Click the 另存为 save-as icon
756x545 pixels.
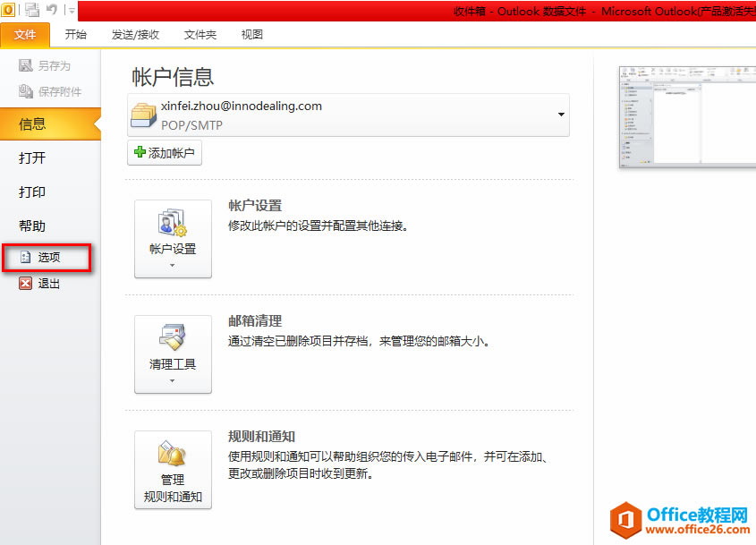pyautogui.click(x=26, y=65)
